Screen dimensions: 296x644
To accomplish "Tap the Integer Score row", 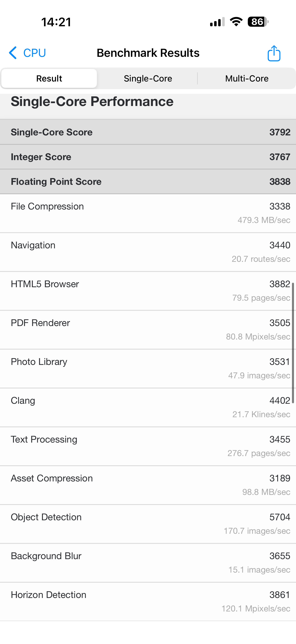I will 148,157.
